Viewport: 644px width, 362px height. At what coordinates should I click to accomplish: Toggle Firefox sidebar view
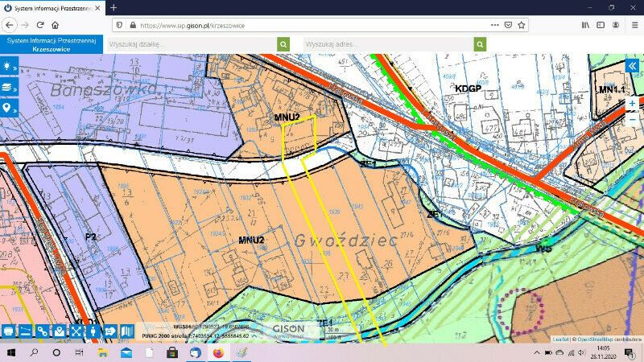click(x=601, y=25)
